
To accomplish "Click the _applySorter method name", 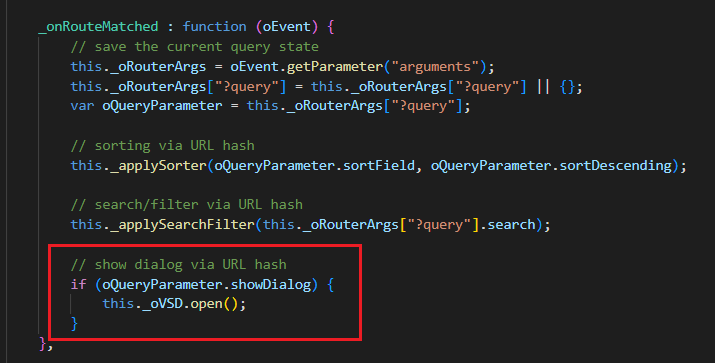I will pyautogui.click(x=158, y=165).
